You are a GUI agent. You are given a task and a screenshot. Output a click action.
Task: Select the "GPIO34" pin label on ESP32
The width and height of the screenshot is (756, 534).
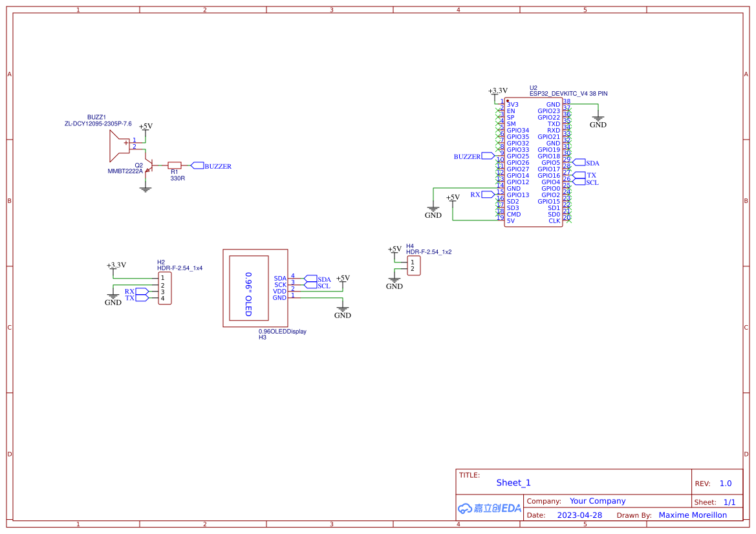(x=518, y=130)
